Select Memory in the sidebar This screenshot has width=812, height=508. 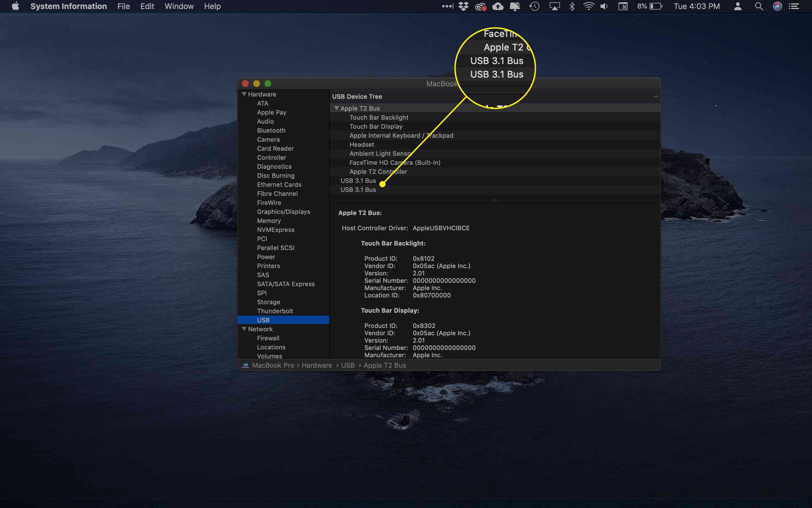point(269,221)
